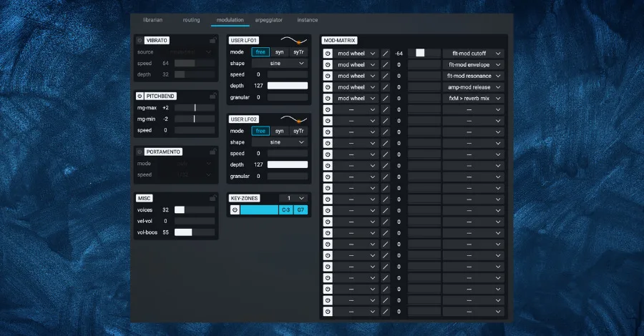Click the User LFO2 waveform display icon
This screenshot has width=644, height=336.
tap(293, 119)
